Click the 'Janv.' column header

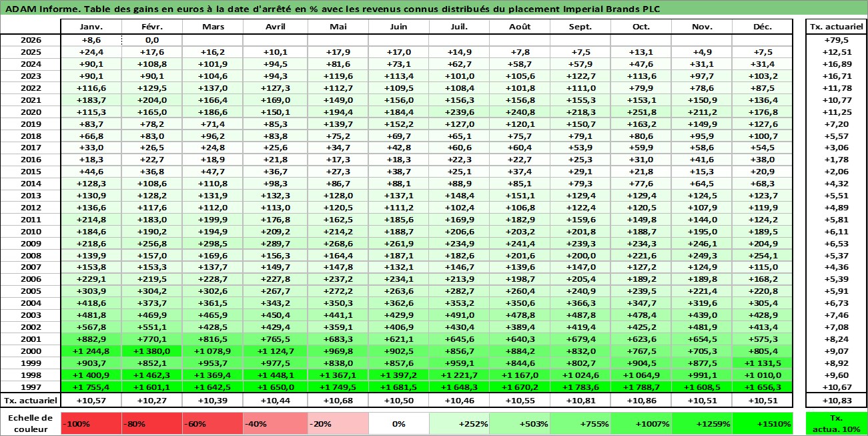pyautogui.click(x=91, y=27)
